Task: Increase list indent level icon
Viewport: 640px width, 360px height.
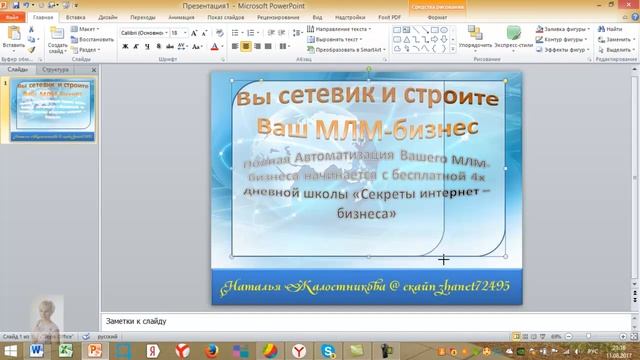Action: [x=282, y=33]
